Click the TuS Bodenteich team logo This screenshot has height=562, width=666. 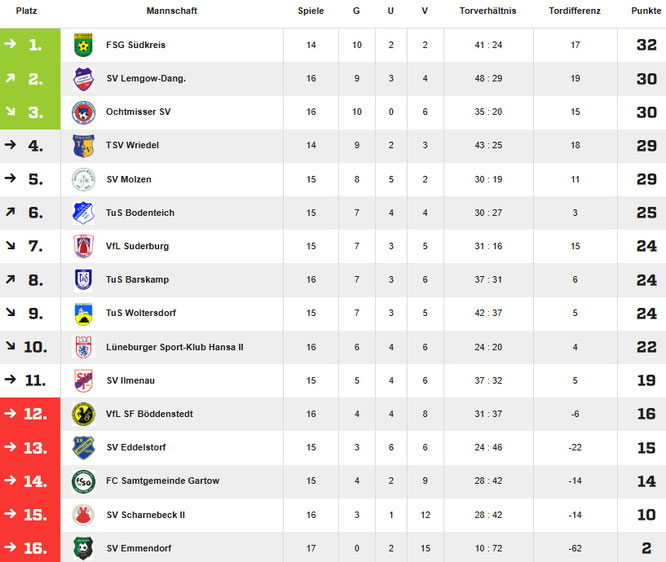82,213
